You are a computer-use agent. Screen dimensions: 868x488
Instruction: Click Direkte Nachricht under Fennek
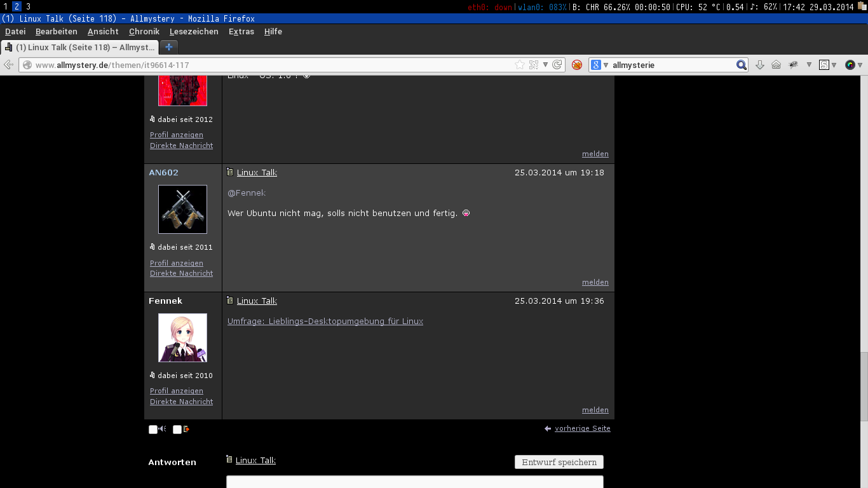(181, 402)
